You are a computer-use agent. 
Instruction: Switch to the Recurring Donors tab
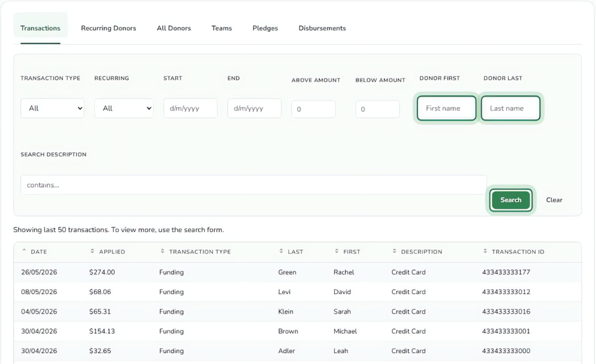pyautogui.click(x=108, y=28)
